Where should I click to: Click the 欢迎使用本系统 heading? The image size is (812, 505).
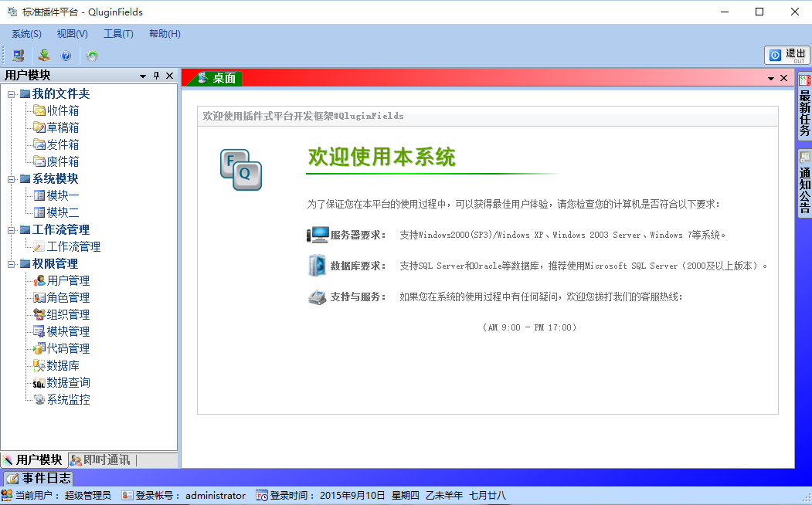[382, 157]
